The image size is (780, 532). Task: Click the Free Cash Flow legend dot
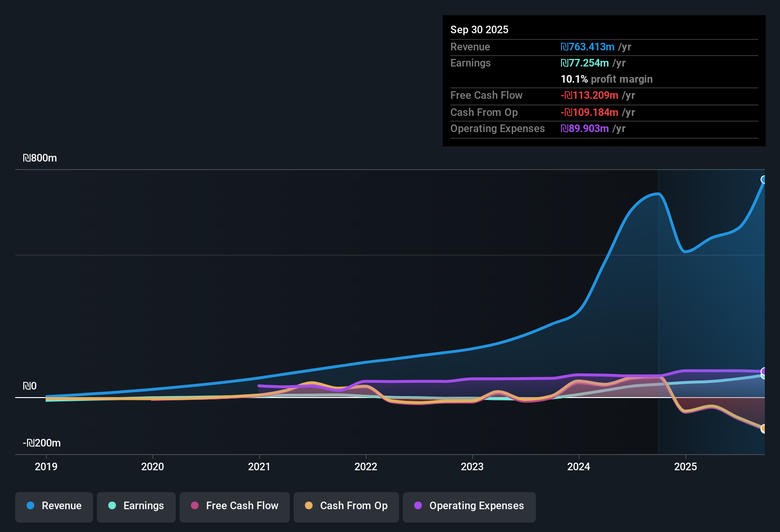pyautogui.click(x=194, y=506)
